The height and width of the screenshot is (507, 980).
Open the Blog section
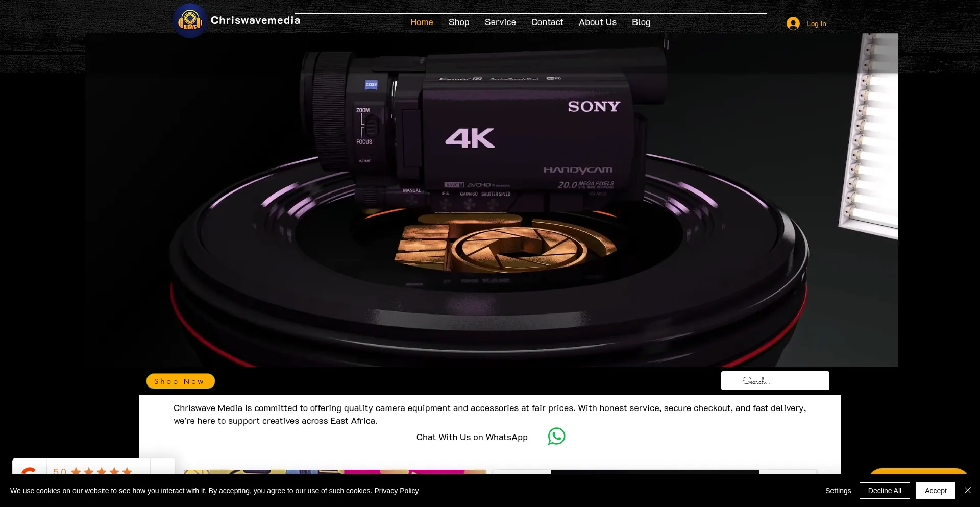pyautogui.click(x=641, y=22)
